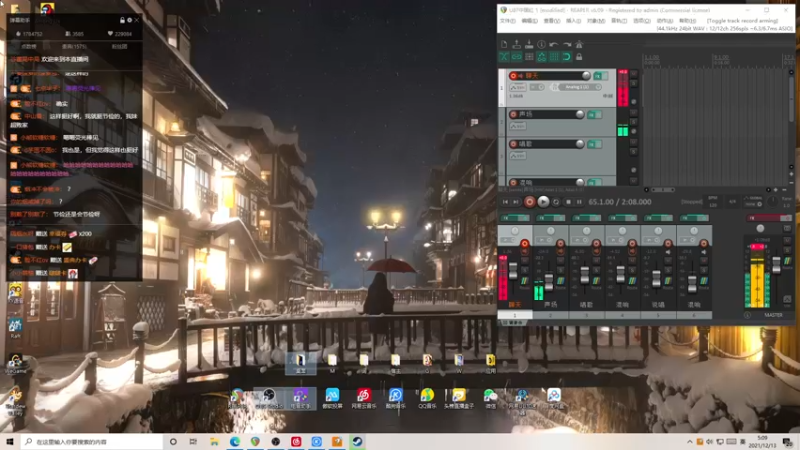Toggle record arm on 聊天 track panel
The width and height of the screenshot is (800, 450).
click(x=513, y=76)
